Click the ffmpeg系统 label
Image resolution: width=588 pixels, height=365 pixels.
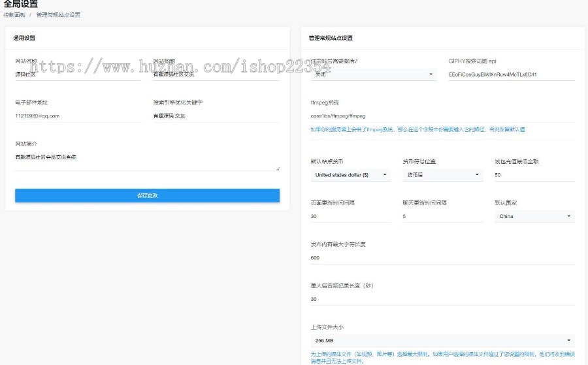[x=325, y=103]
